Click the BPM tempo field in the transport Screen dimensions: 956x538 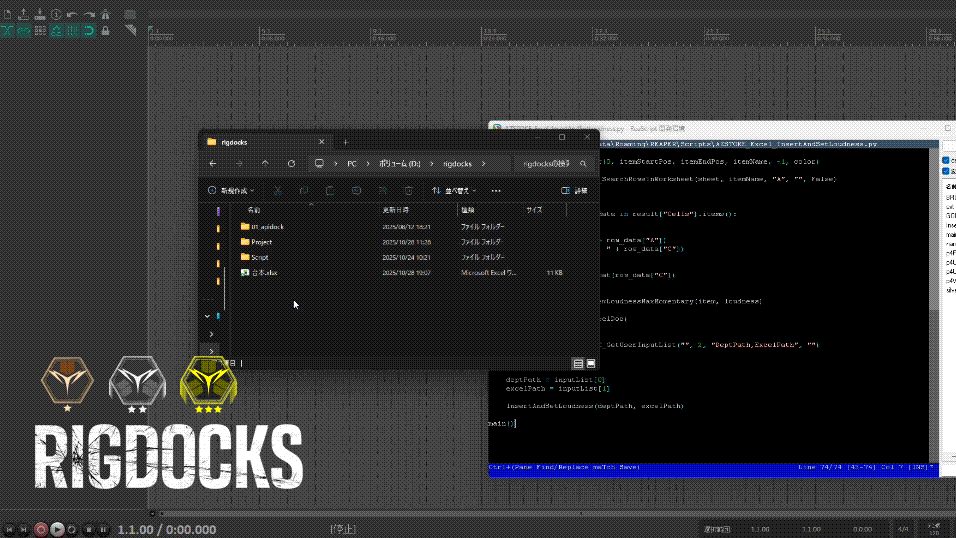[x=934, y=529]
